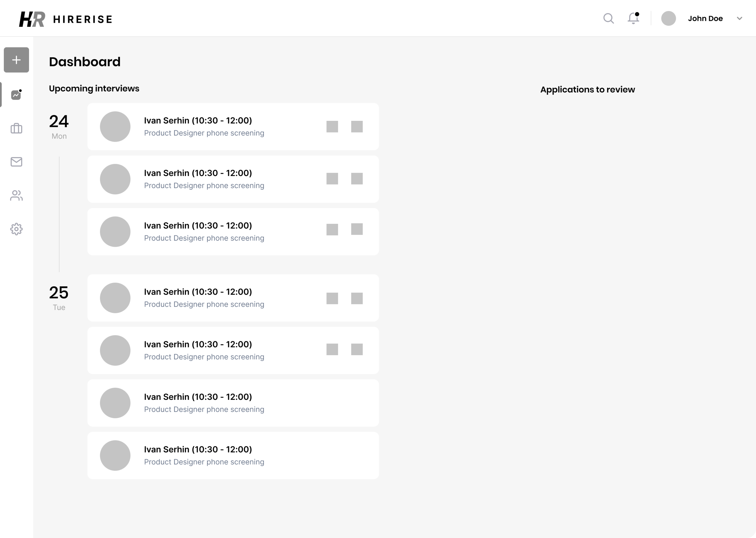The image size is (756, 538).
Task: Select the briefcase jobs icon in sidebar
Action: click(x=16, y=129)
